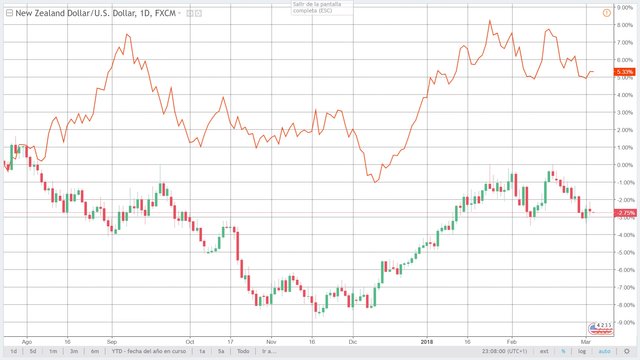The image size is (640, 360).
Task: Click the Mar date axis label
Action: [586, 342]
